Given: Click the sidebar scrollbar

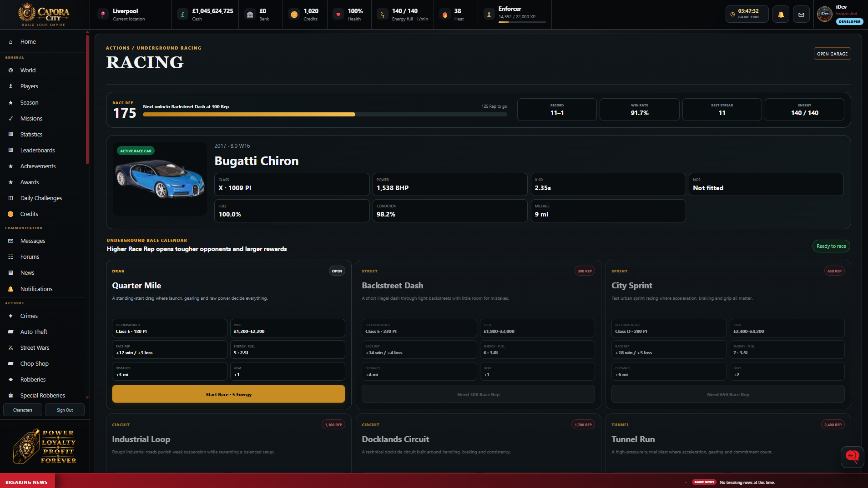Looking at the screenshot, I should point(87,99).
